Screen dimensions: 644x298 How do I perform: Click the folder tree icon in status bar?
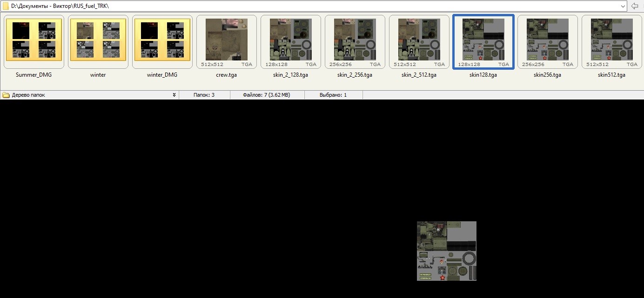click(x=6, y=95)
